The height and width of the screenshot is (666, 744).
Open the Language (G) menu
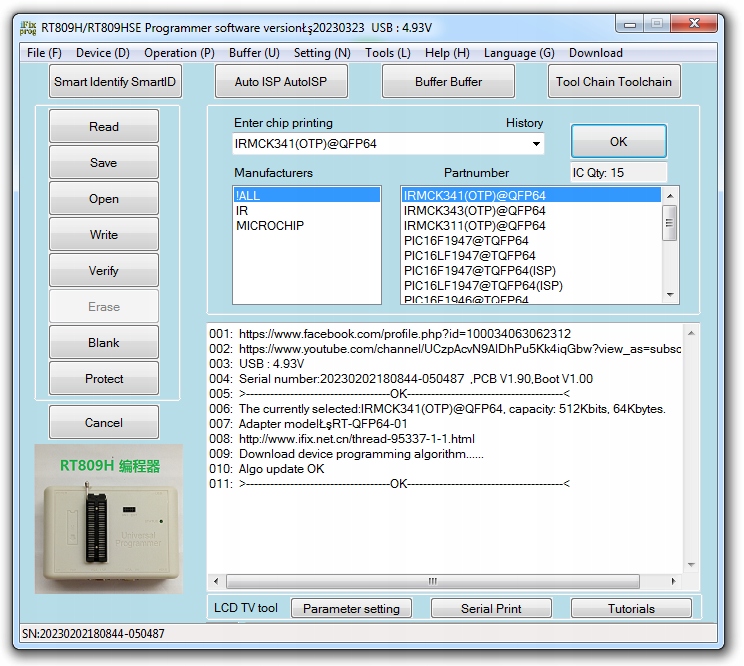pos(519,53)
